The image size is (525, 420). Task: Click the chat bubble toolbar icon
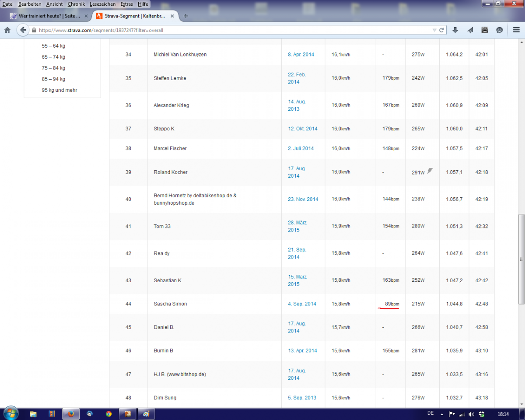coord(499,30)
